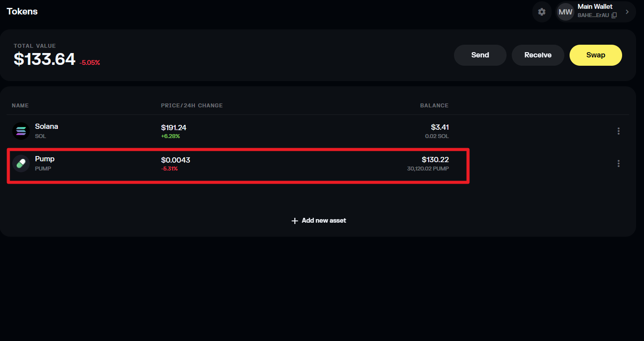Open the settings gear icon
Image resolution: width=644 pixels, height=341 pixels.
[542, 12]
